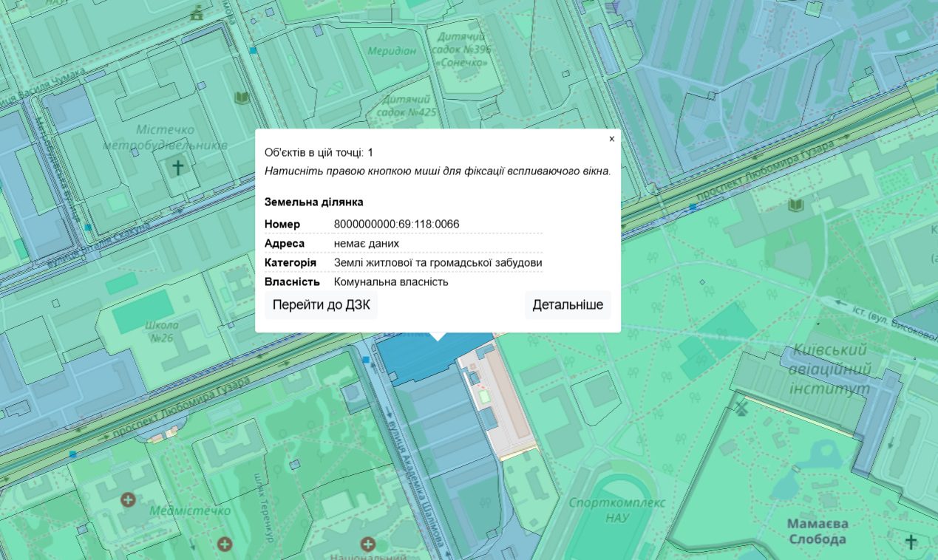This screenshot has width=938, height=560.
Task: Select the medical plus icon below the Медмістечко label
Action: pyautogui.click(x=225, y=544)
